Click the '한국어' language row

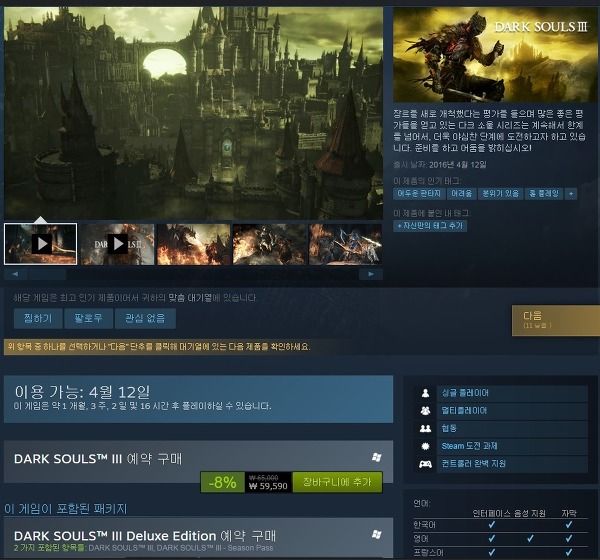coord(501,525)
